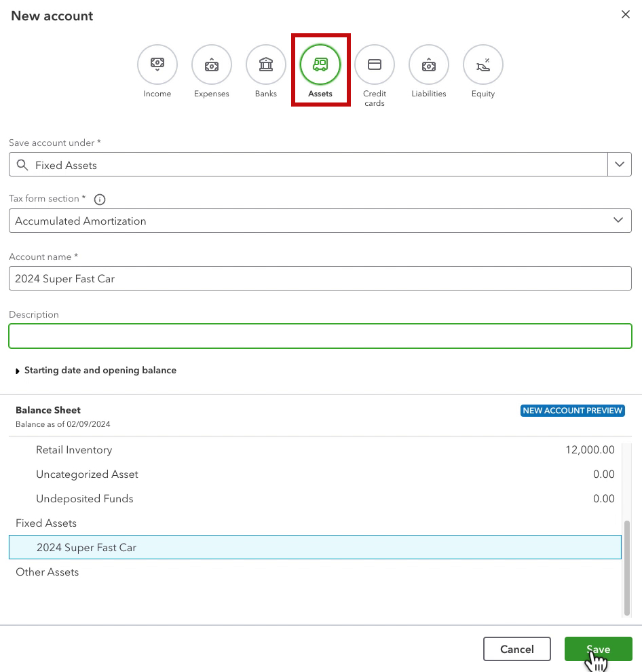642x672 pixels.
Task: Click the Cancel button
Action: tap(517, 649)
